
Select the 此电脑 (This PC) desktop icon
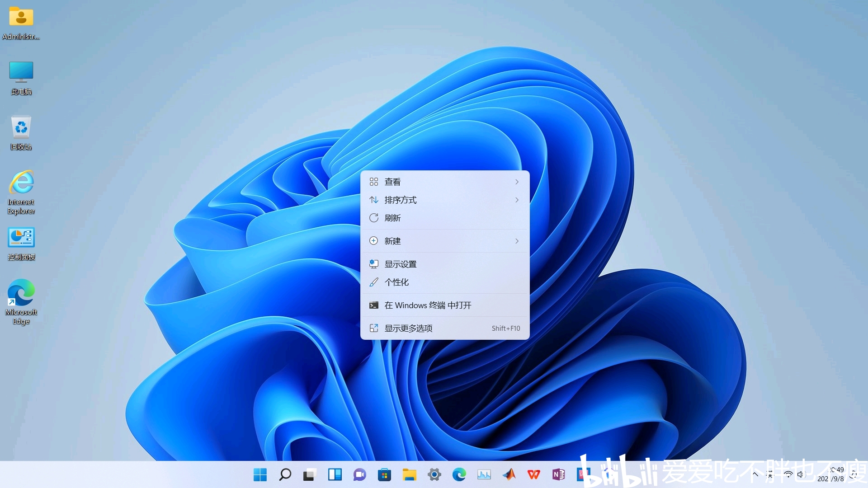[21, 78]
